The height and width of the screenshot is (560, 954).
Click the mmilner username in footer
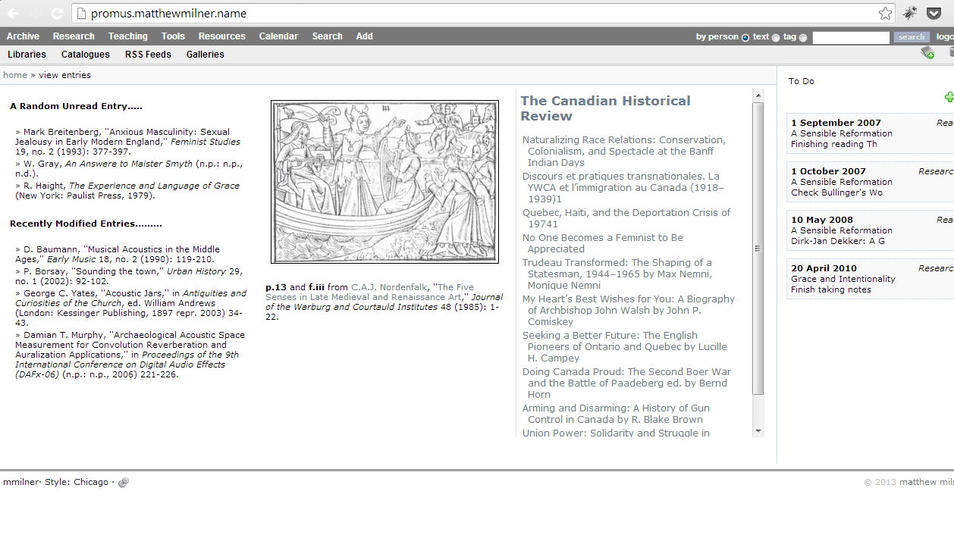(x=20, y=482)
